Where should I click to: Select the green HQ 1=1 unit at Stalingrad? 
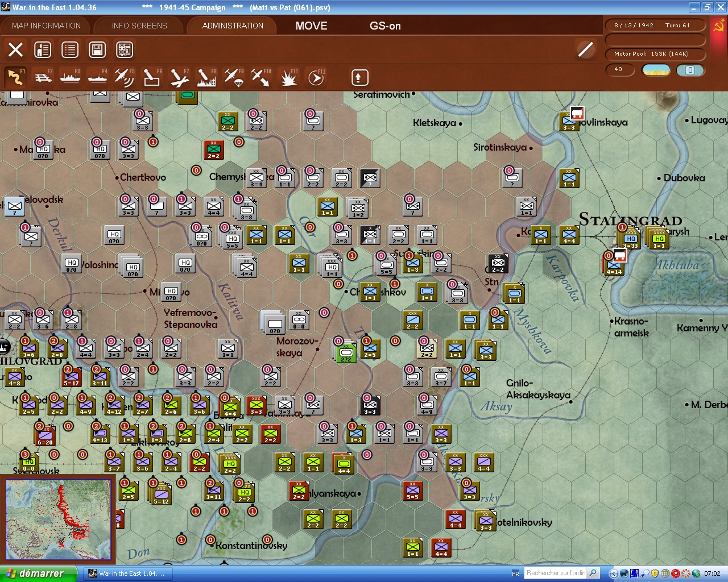659,239
